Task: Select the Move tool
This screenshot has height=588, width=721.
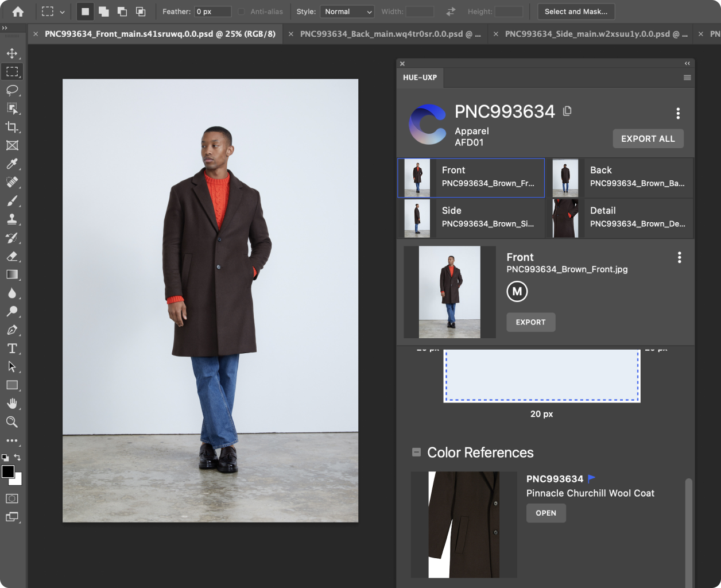Action: 12,53
